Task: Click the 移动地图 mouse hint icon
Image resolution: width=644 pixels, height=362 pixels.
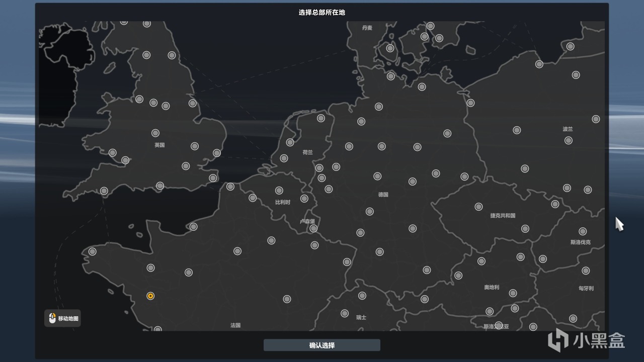Action: pyautogui.click(x=52, y=318)
